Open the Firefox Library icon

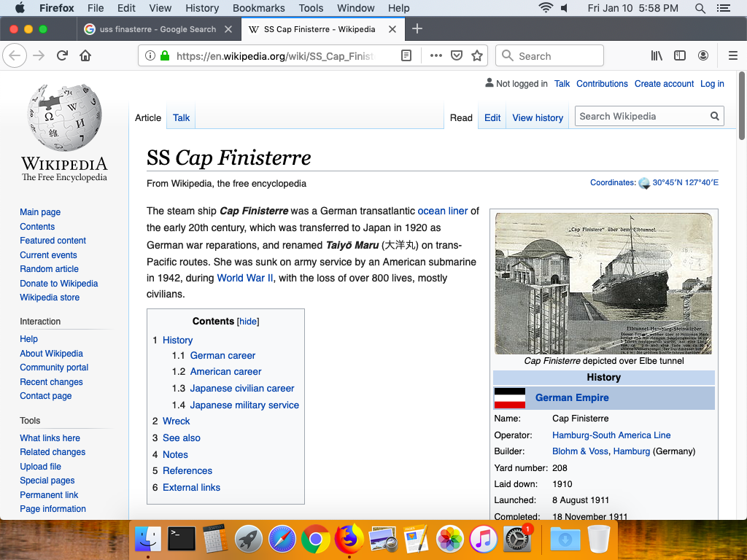click(x=657, y=56)
